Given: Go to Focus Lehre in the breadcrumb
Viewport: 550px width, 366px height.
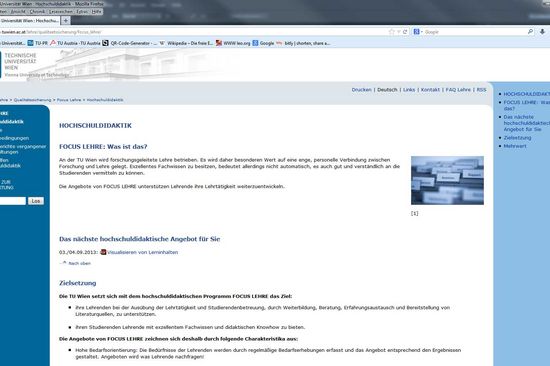Looking at the screenshot, I should pos(69,100).
